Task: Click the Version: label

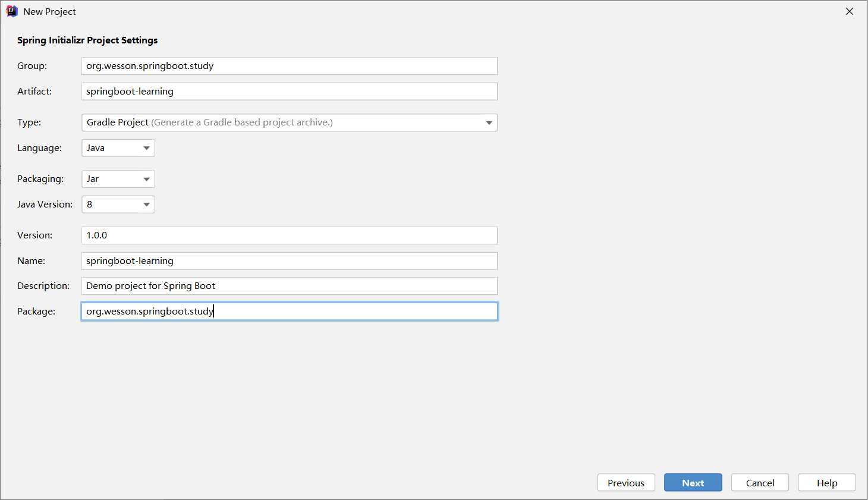Action: (x=34, y=235)
